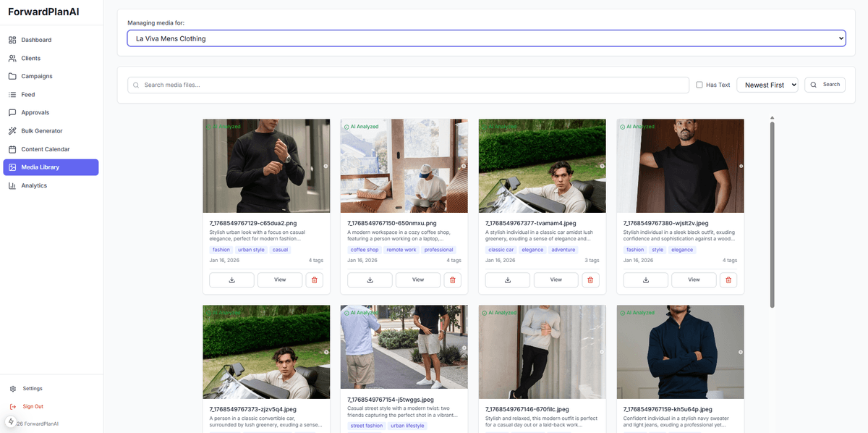Click the download icon on the c65dua2.png card

[231, 279]
